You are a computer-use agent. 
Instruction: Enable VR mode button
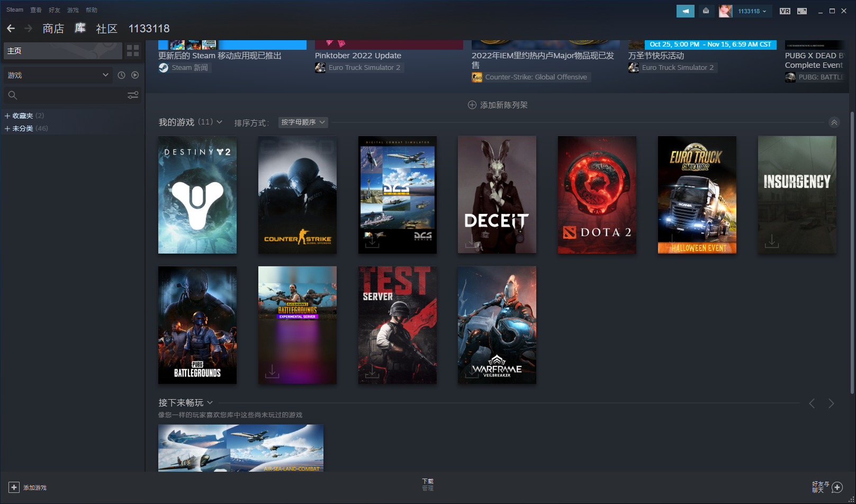(785, 11)
